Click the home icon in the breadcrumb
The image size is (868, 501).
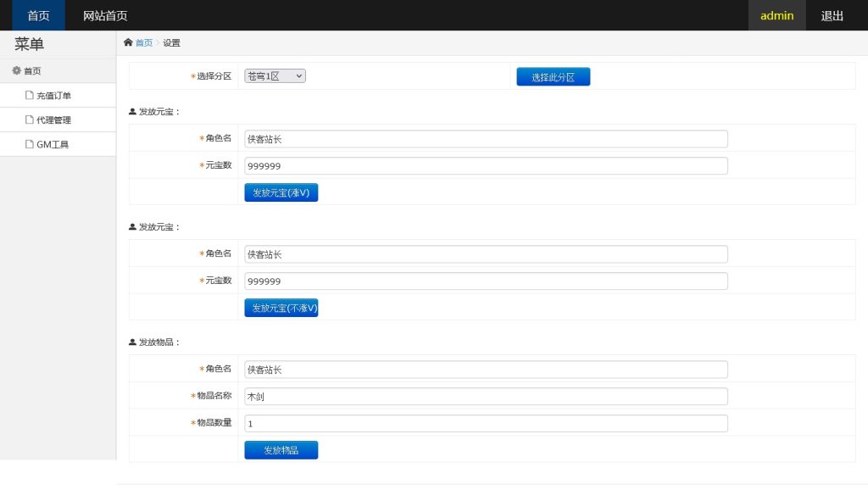(127, 42)
